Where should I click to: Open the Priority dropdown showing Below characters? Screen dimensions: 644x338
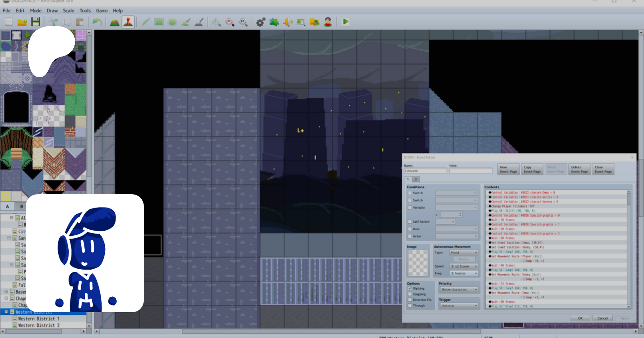pyautogui.click(x=459, y=289)
